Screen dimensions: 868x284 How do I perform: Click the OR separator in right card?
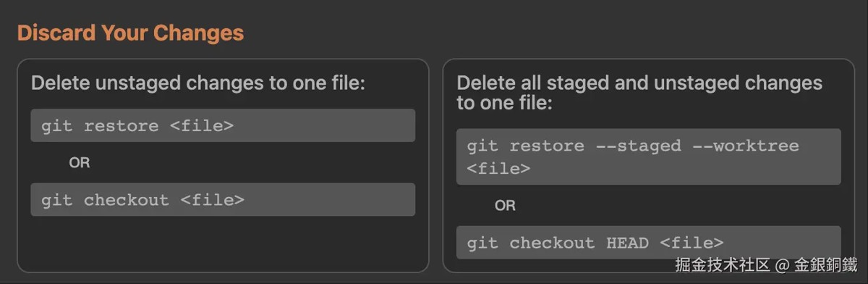(x=505, y=206)
